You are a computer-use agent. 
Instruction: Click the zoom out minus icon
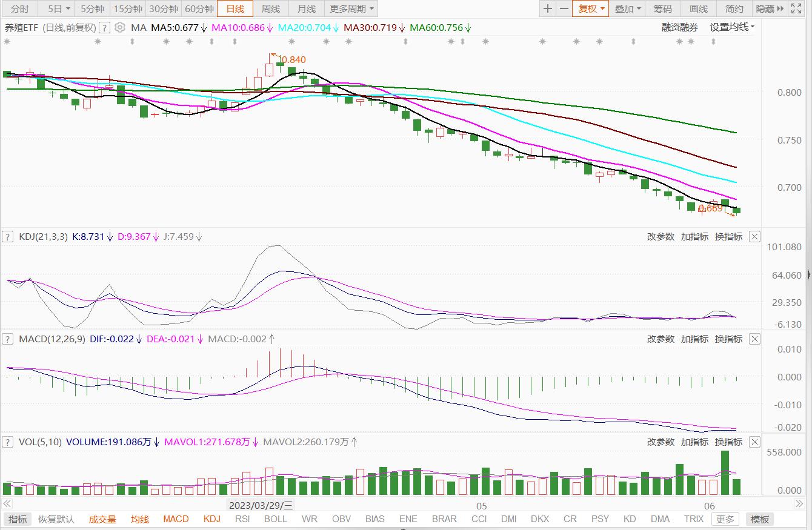pyautogui.click(x=564, y=8)
